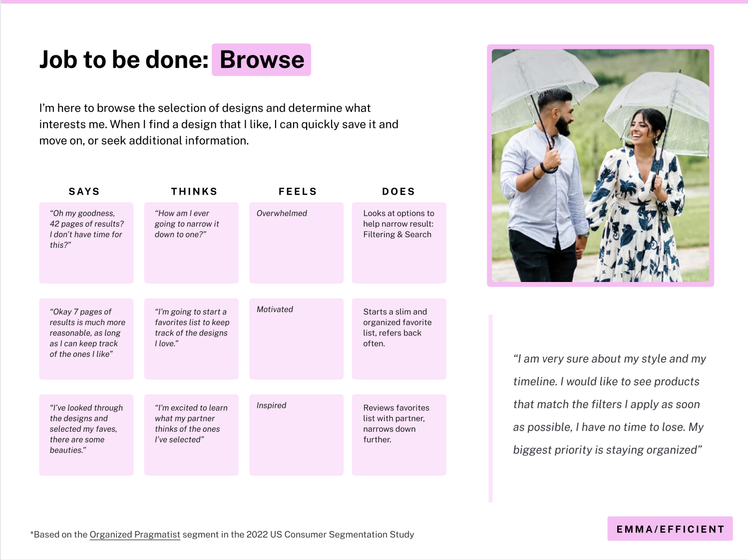Click the Inspired card
The height and width of the screenshot is (560, 748).
(x=297, y=435)
